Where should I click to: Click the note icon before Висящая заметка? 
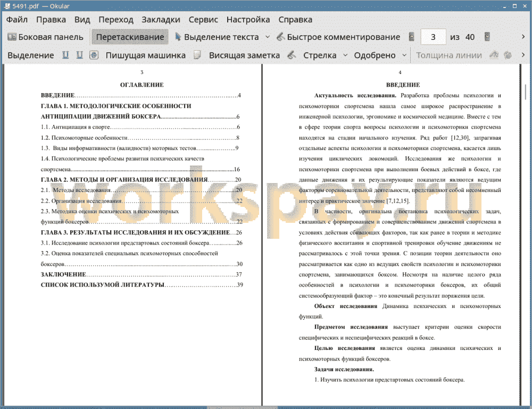click(x=197, y=55)
